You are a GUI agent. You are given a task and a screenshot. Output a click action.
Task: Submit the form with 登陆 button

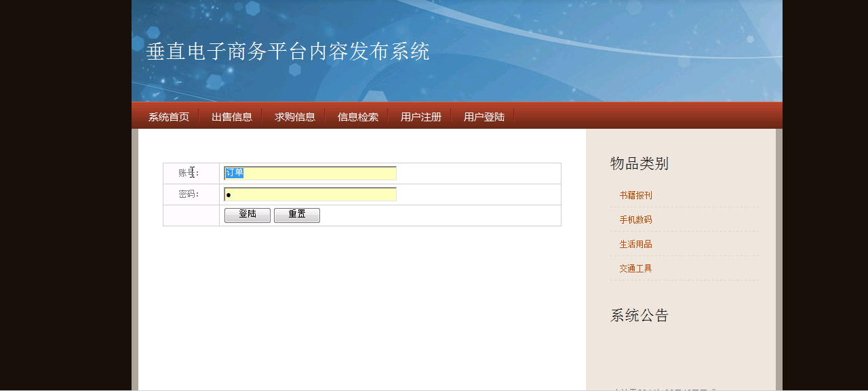click(248, 215)
